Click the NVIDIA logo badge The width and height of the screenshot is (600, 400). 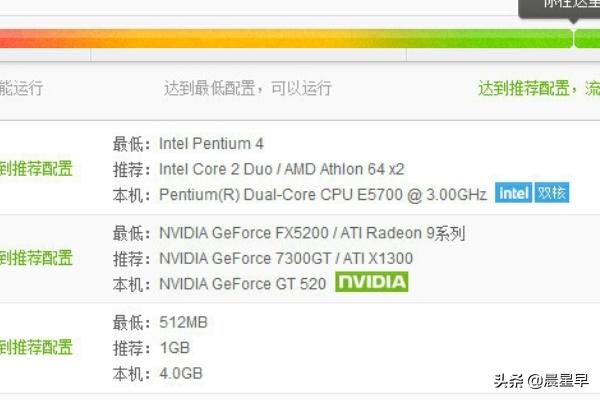[x=371, y=282]
